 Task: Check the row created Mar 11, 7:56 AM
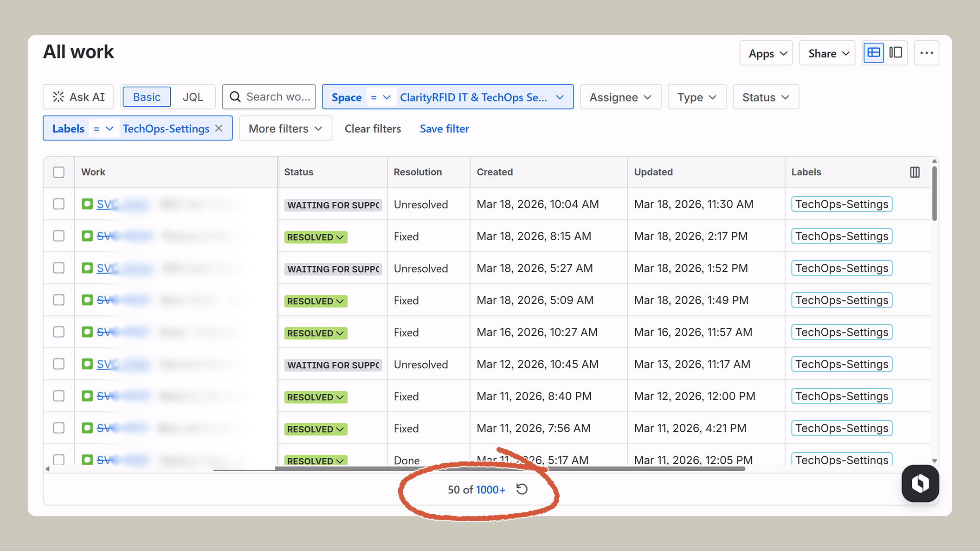(x=58, y=428)
